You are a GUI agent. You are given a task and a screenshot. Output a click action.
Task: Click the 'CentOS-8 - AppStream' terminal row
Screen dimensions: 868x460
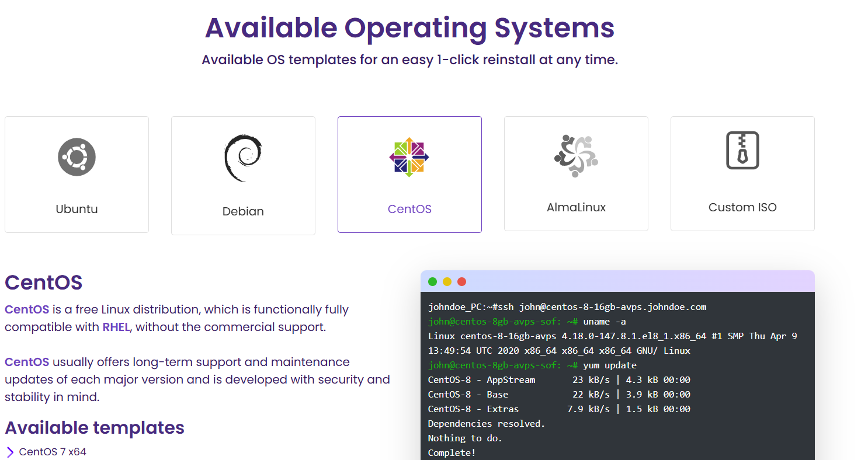559,379
